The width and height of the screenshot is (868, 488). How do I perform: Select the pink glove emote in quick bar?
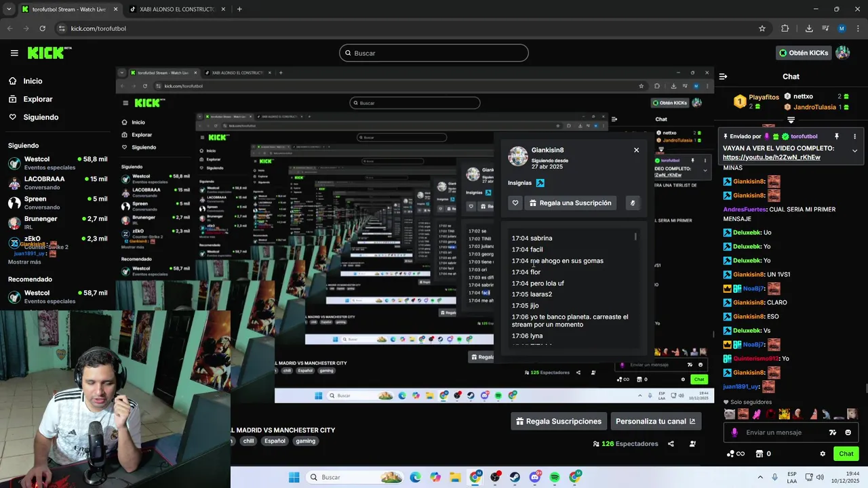click(x=757, y=413)
